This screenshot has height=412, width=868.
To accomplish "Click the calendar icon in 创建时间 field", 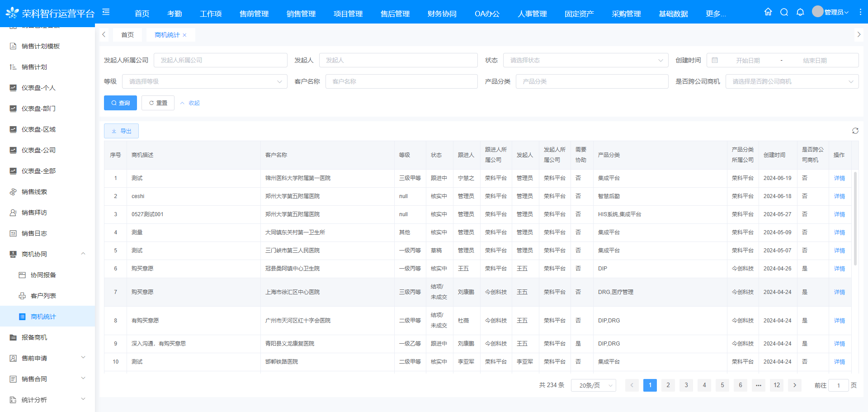I will click(715, 60).
